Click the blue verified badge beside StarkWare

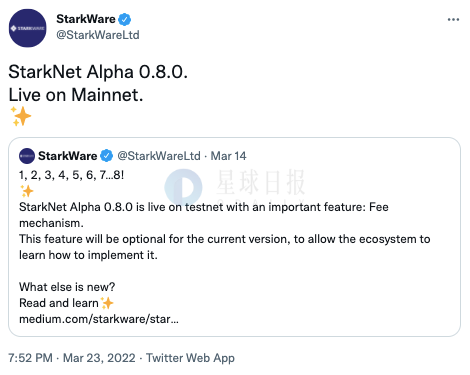(x=125, y=19)
